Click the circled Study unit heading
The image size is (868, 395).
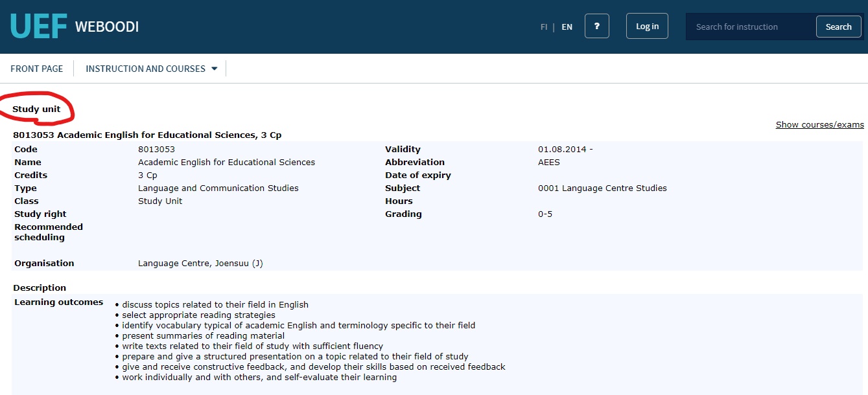click(36, 109)
